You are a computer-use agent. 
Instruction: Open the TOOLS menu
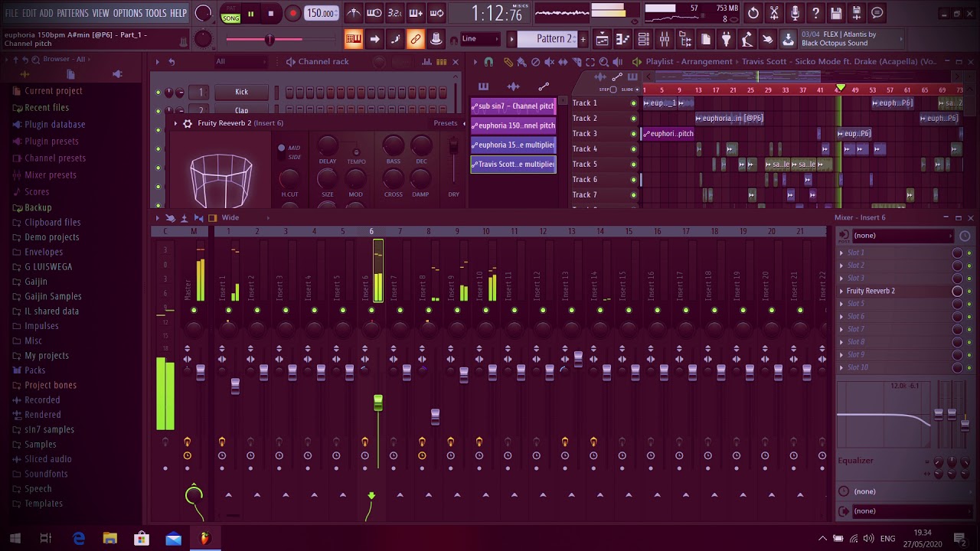coord(155,13)
